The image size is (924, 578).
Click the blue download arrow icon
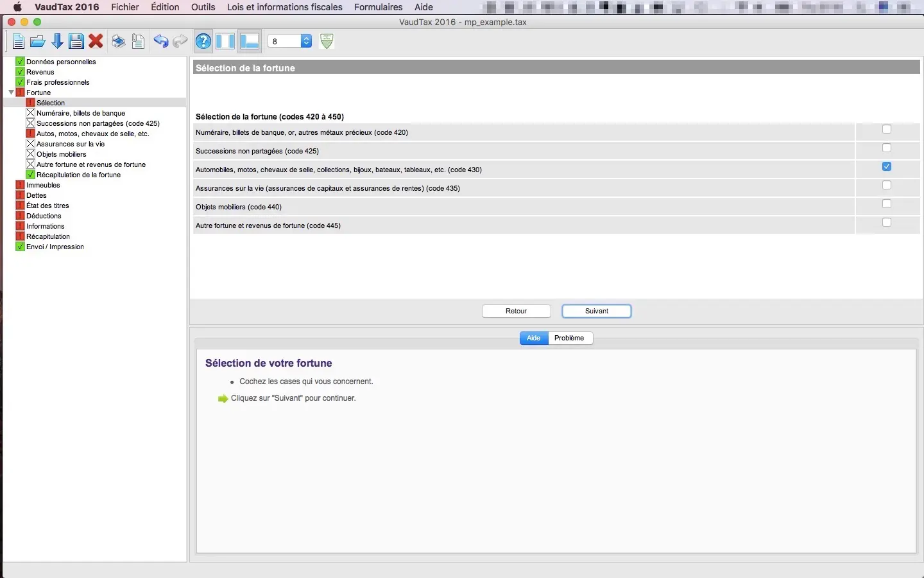57,42
